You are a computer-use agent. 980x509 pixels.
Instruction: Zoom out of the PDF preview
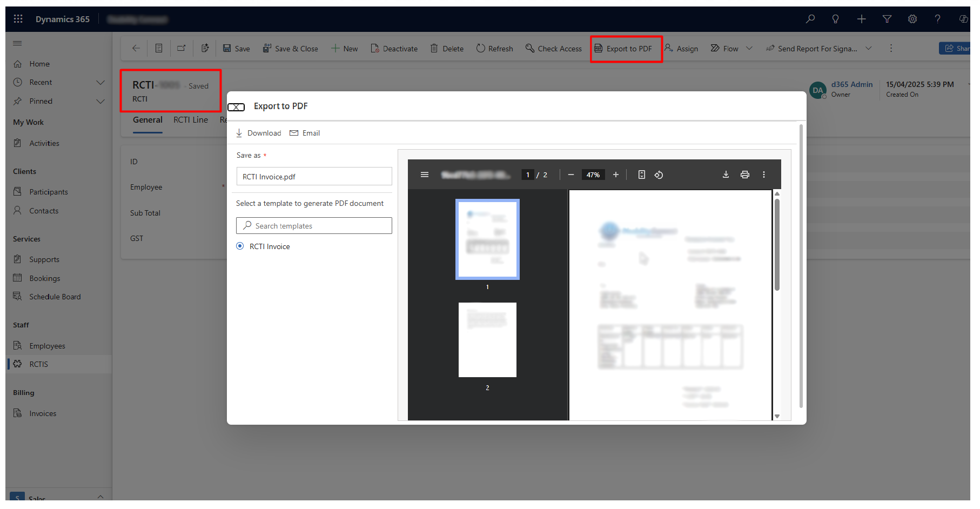[571, 175]
